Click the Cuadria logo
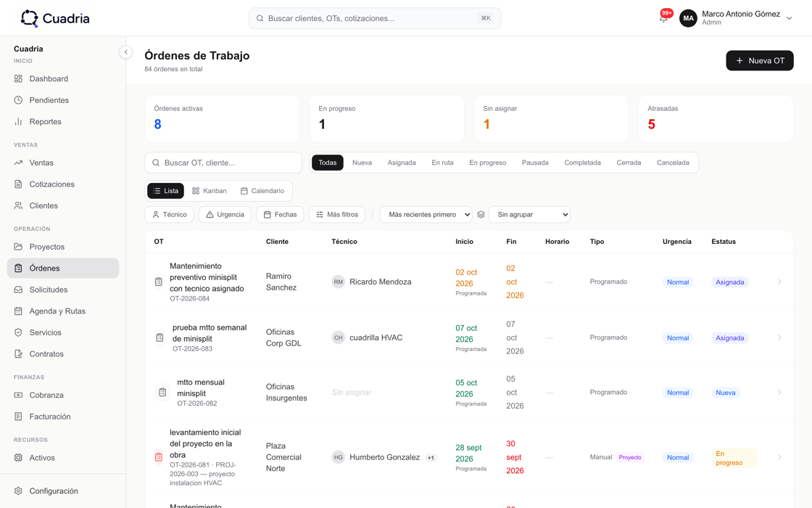The height and width of the screenshot is (508, 812). click(55, 19)
